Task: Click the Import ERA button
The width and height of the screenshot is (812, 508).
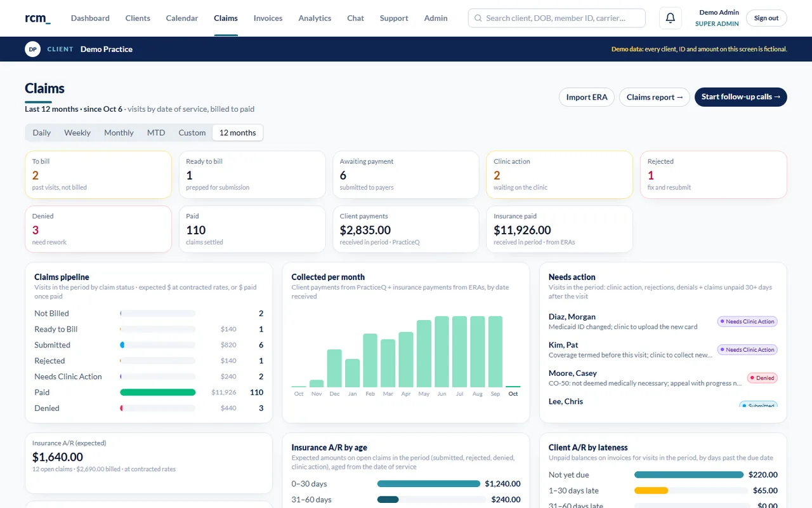Action: (x=587, y=97)
